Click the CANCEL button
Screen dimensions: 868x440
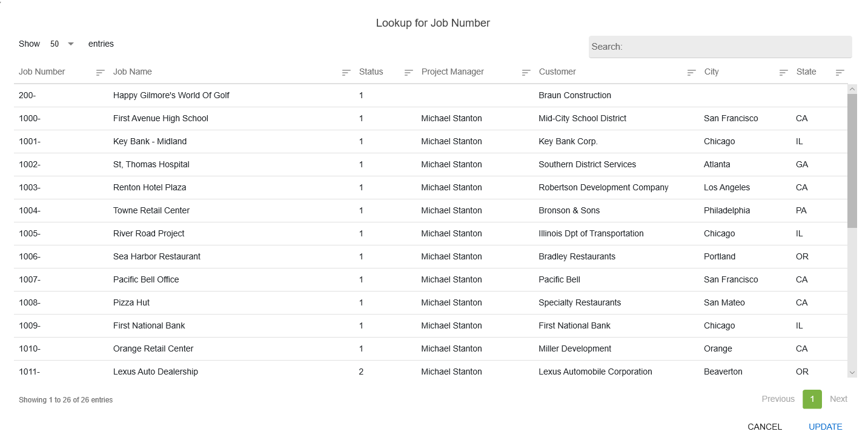tap(765, 427)
